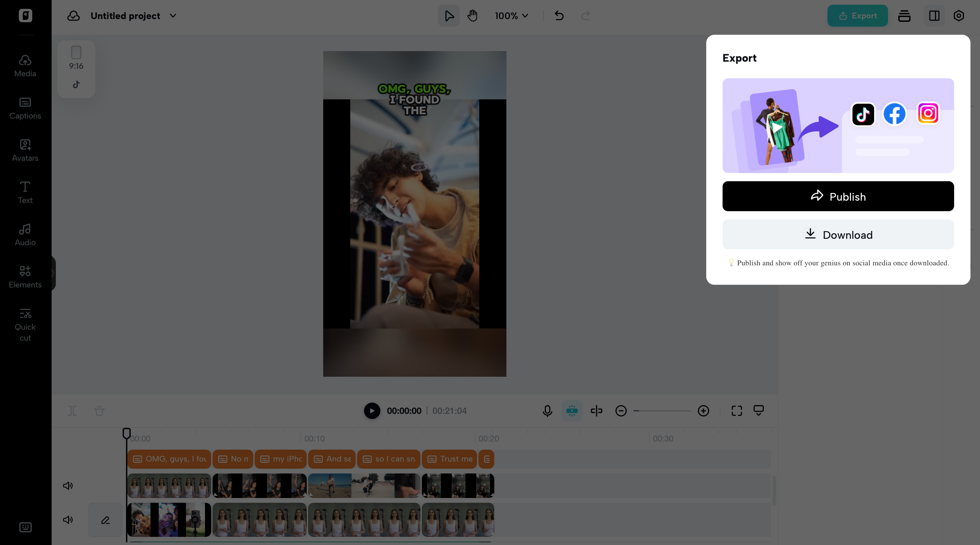Expand the collapsed side panel arrow
The height and width of the screenshot is (545, 980).
tap(52, 273)
